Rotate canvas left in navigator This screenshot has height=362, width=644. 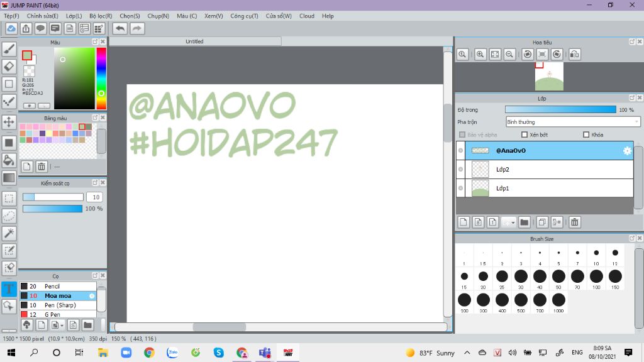click(528, 54)
